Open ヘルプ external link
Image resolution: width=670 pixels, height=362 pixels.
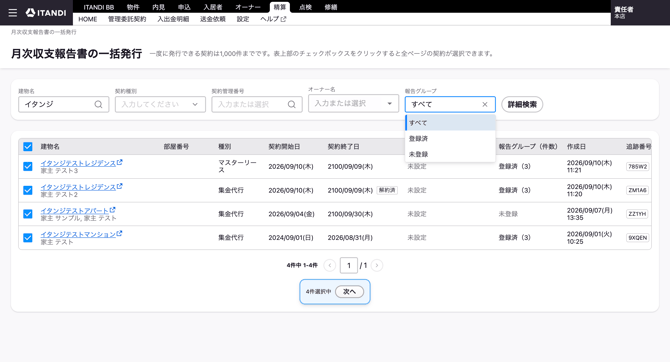(x=273, y=19)
